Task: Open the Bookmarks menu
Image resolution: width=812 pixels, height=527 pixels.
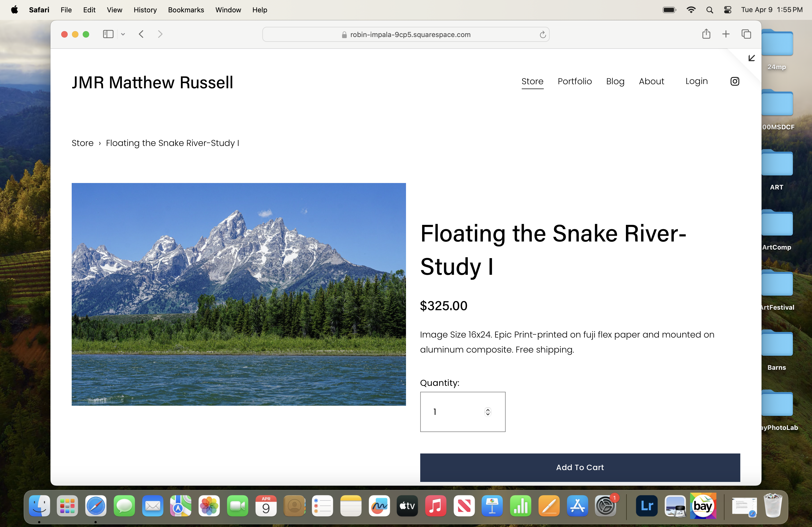Action: (x=186, y=10)
